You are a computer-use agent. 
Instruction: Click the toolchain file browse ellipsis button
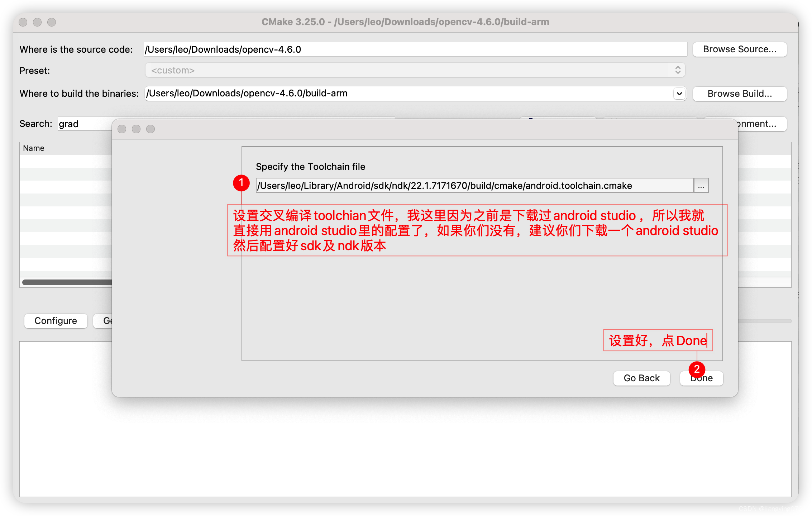tap(701, 186)
